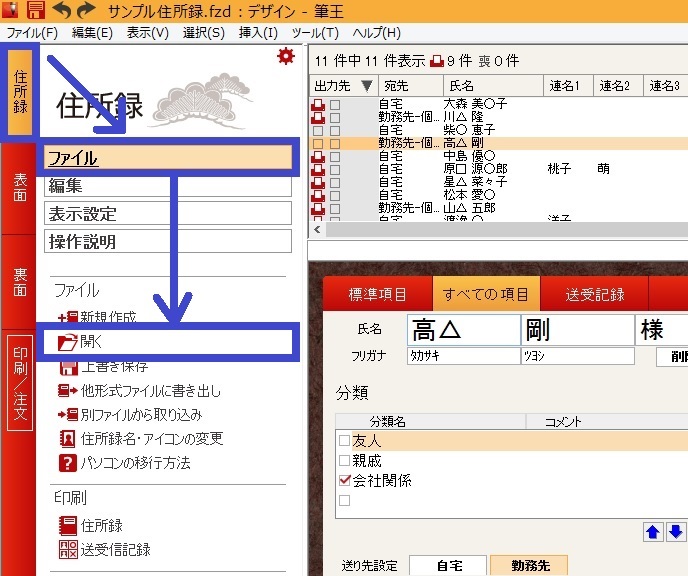Click the save floppy icon in title bar
This screenshot has width=688, height=576.
pyautogui.click(x=36, y=11)
